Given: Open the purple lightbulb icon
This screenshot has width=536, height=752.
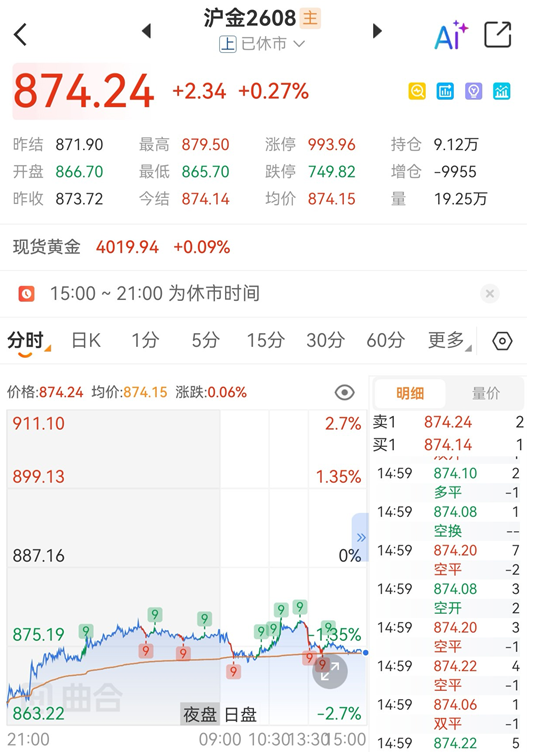Looking at the screenshot, I should [x=473, y=91].
